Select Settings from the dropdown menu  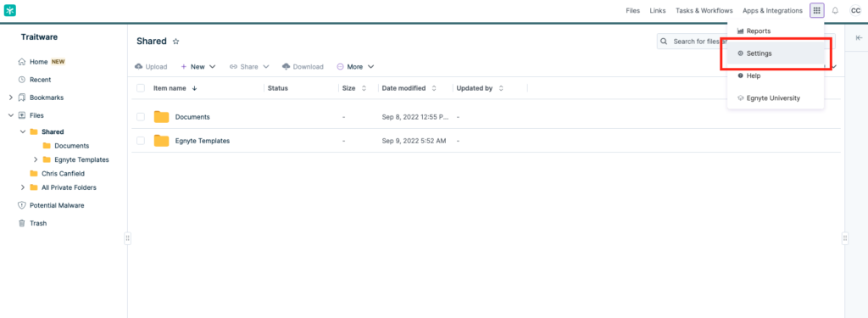776,53
